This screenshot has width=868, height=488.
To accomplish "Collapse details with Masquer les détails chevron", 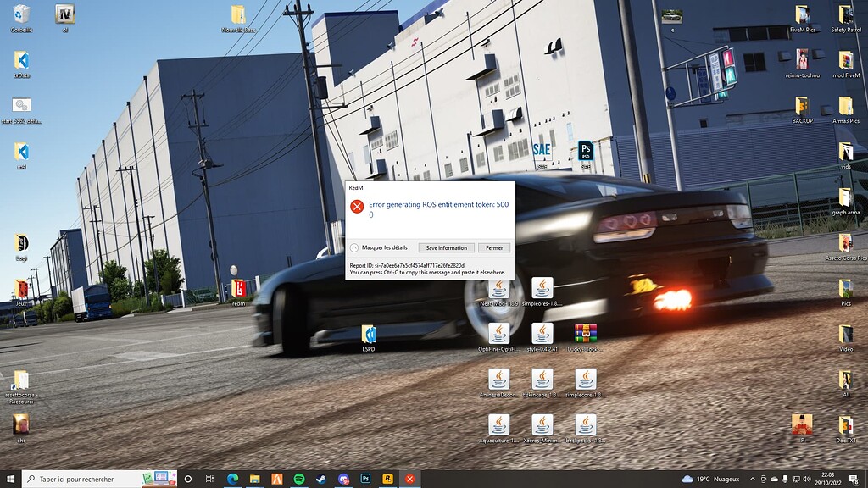I will [354, 248].
